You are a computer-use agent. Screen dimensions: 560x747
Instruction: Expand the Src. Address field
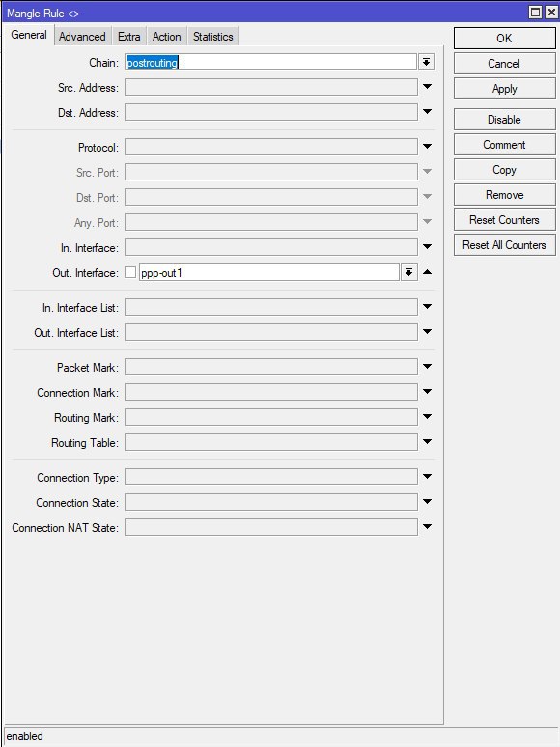(x=427, y=87)
